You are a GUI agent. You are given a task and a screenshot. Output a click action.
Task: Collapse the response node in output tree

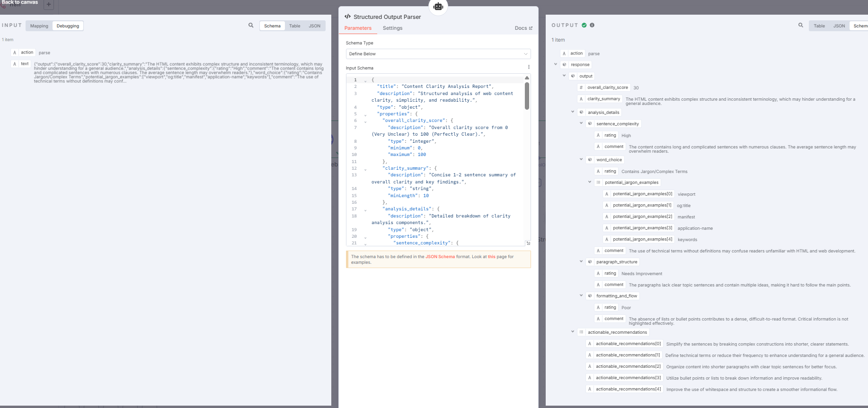pos(556,64)
